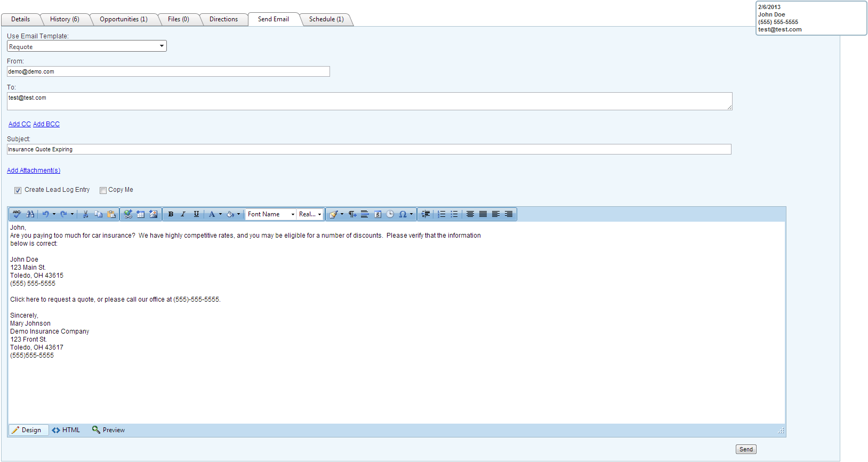Expand the format stripper options arrow
The image size is (868, 462).
click(x=342, y=214)
